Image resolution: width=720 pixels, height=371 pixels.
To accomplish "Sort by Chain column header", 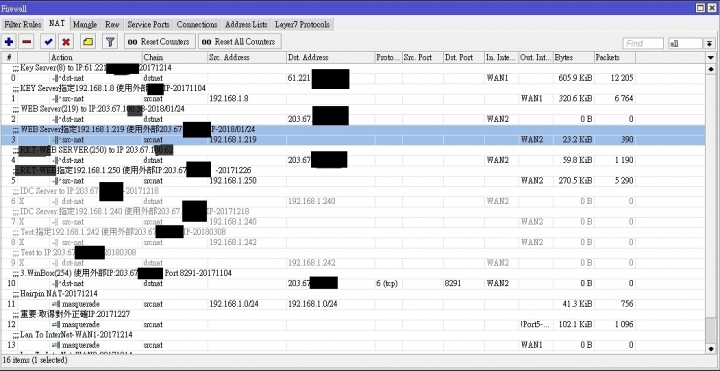I will point(174,58).
